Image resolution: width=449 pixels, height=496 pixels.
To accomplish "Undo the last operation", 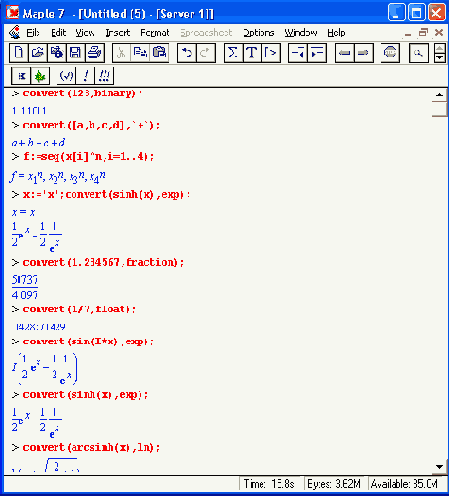I will click(187, 53).
